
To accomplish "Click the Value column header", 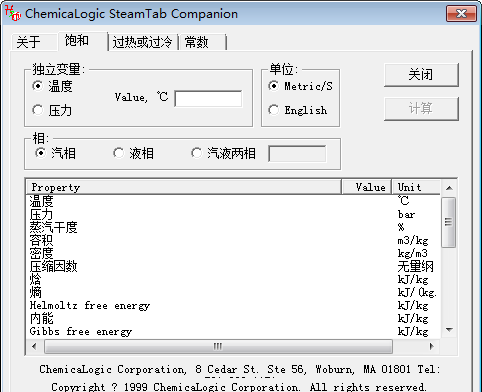I will pos(367,187).
